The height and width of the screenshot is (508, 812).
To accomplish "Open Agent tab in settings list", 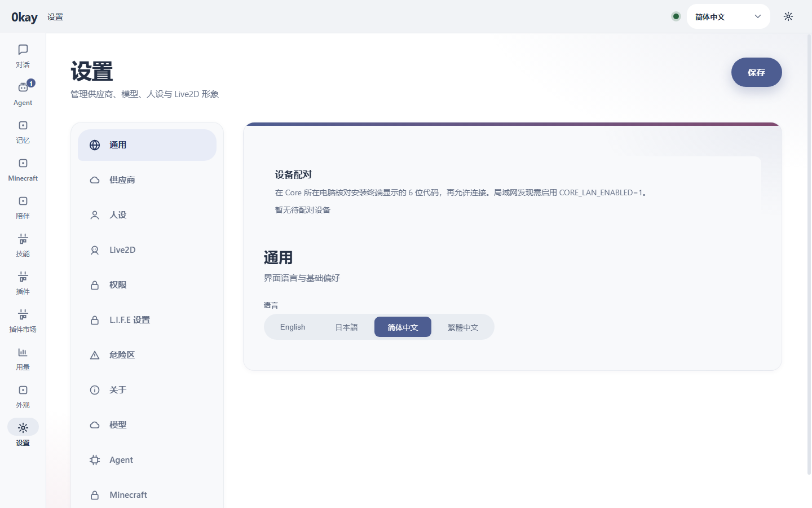I will point(147,460).
